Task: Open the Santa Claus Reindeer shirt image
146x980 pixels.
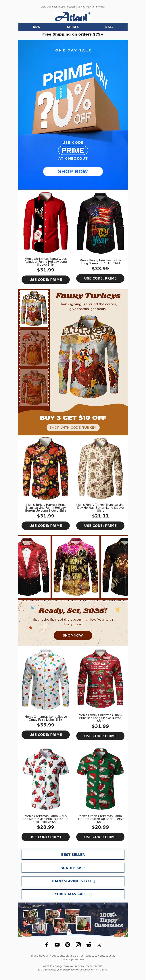Action: 45,223
